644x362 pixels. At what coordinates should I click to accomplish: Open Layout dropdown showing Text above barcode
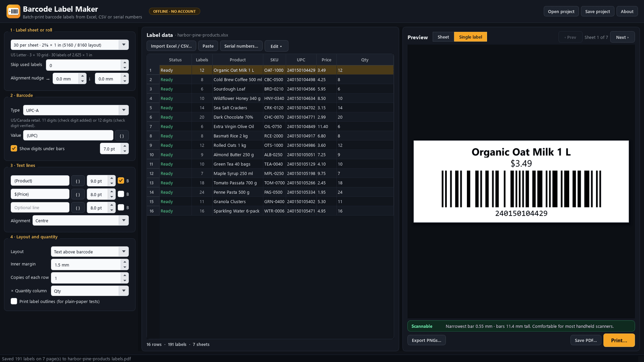click(x=90, y=251)
